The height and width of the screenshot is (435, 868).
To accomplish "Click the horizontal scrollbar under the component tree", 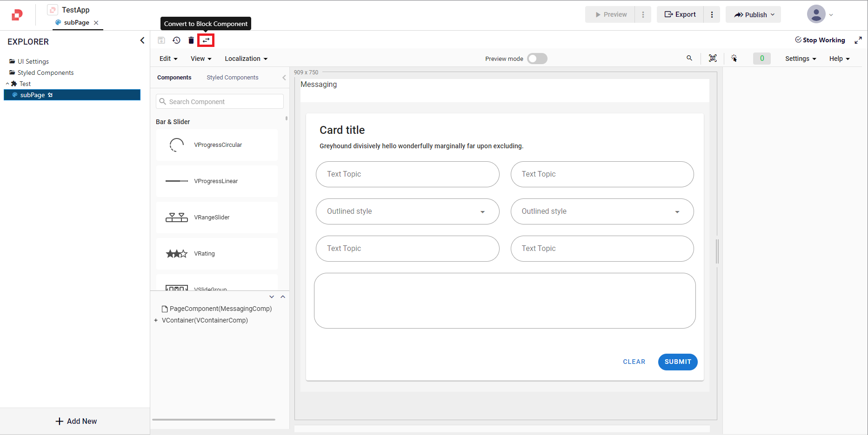I will point(214,420).
